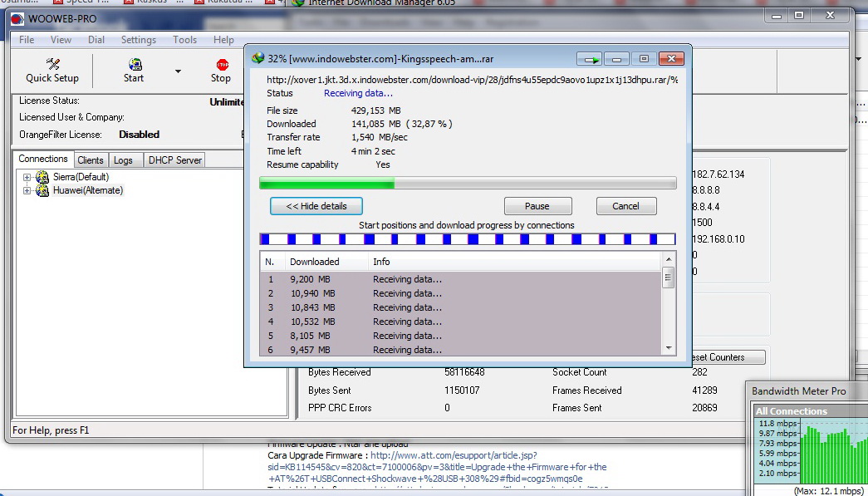Click the Downloaded column header
The height and width of the screenshot is (496, 868).
pos(326,262)
